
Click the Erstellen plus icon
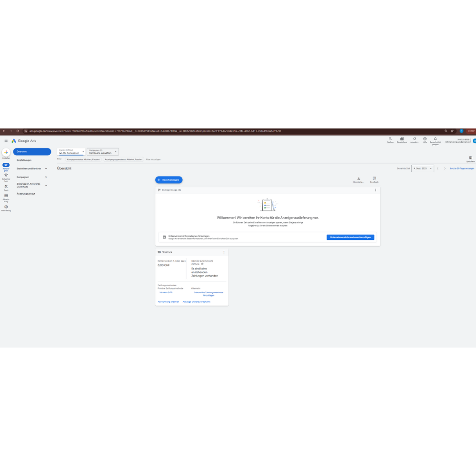pyautogui.click(x=6, y=152)
